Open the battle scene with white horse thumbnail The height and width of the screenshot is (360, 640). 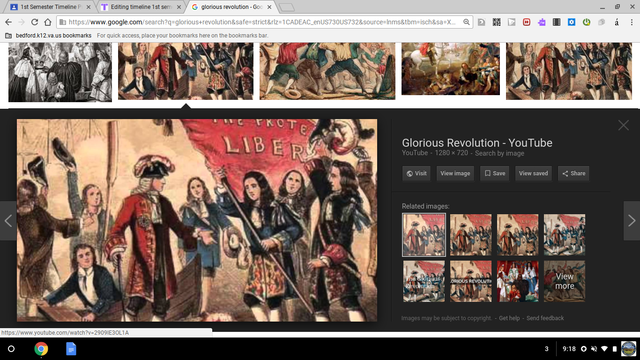pos(451,69)
